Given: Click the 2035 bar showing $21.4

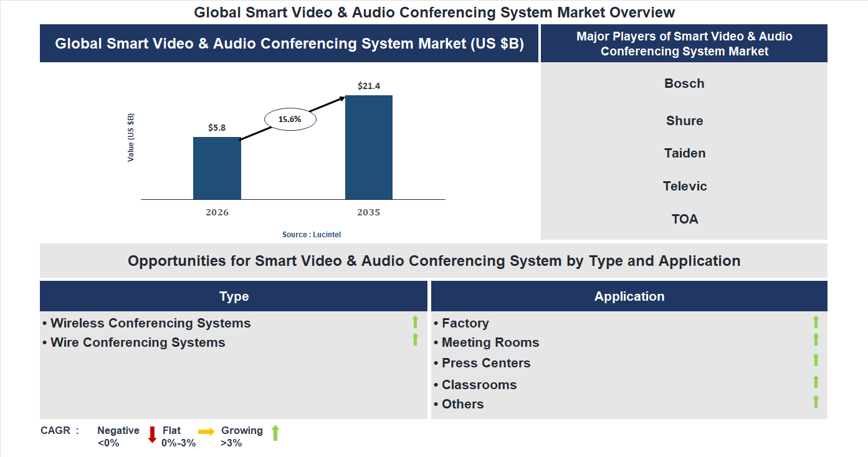Looking at the screenshot, I should 368,146.
